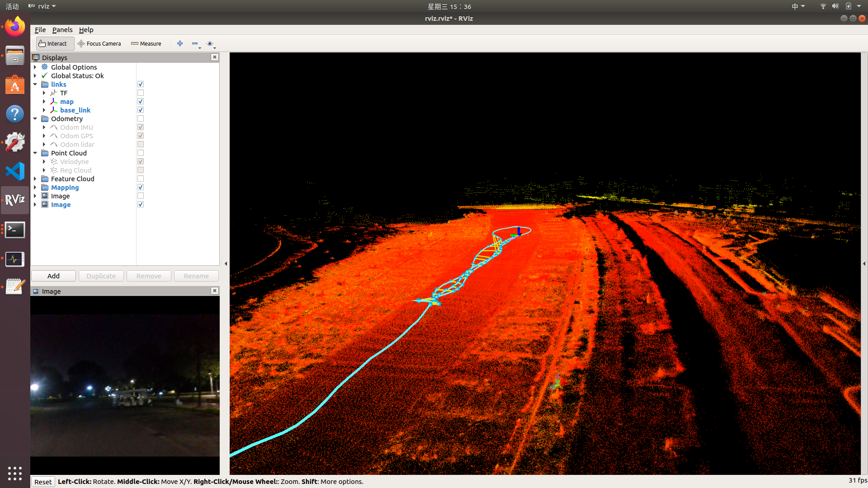Screen dimensions: 868x488
Task: Open the eye view options icon
Action: click(210, 43)
